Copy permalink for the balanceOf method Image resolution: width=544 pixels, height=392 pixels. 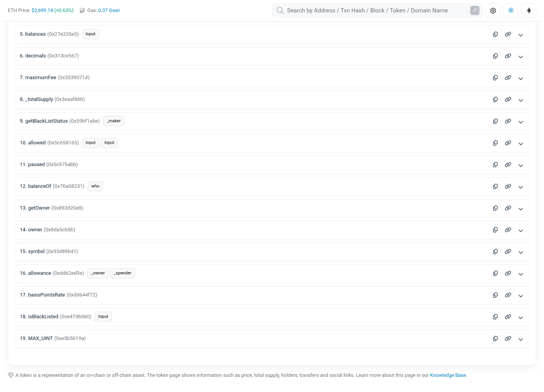pyautogui.click(x=508, y=187)
